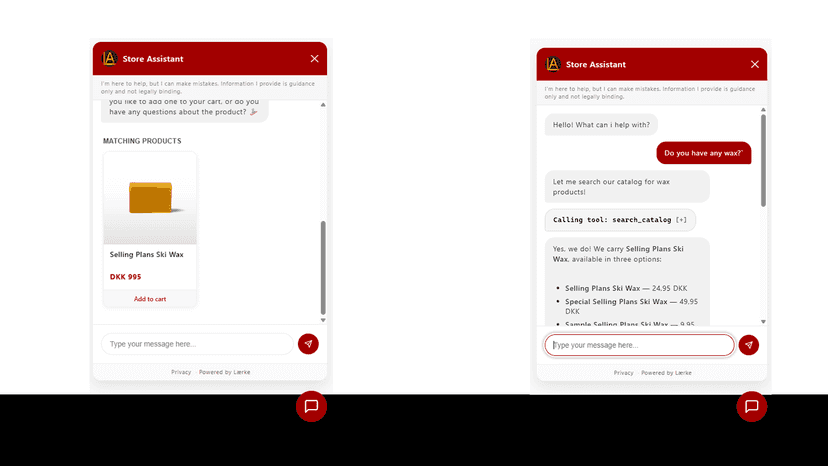
Task: Click the left chat scrollbar down arrow
Action: (x=323, y=320)
